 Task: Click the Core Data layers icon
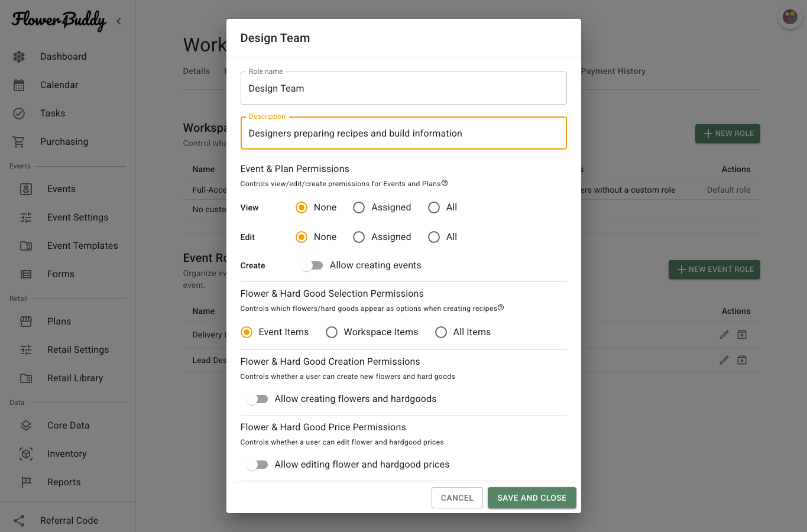(x=26, y=426)
